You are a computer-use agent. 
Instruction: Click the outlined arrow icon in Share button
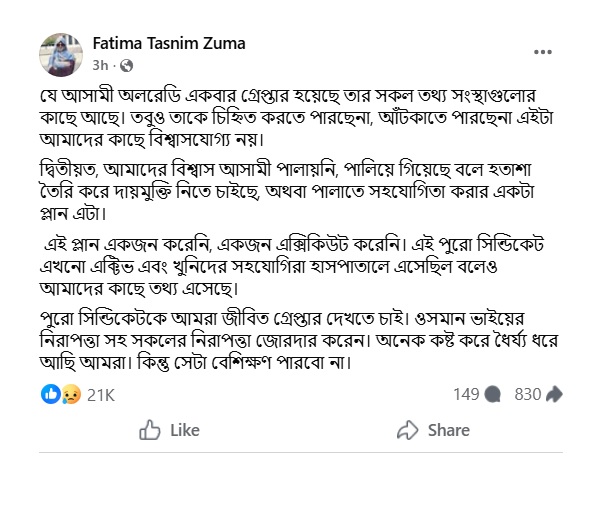pos(408,431)
